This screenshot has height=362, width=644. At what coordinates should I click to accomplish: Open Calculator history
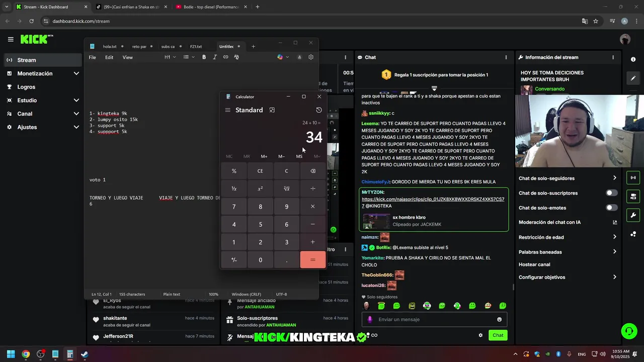[319, 110]
